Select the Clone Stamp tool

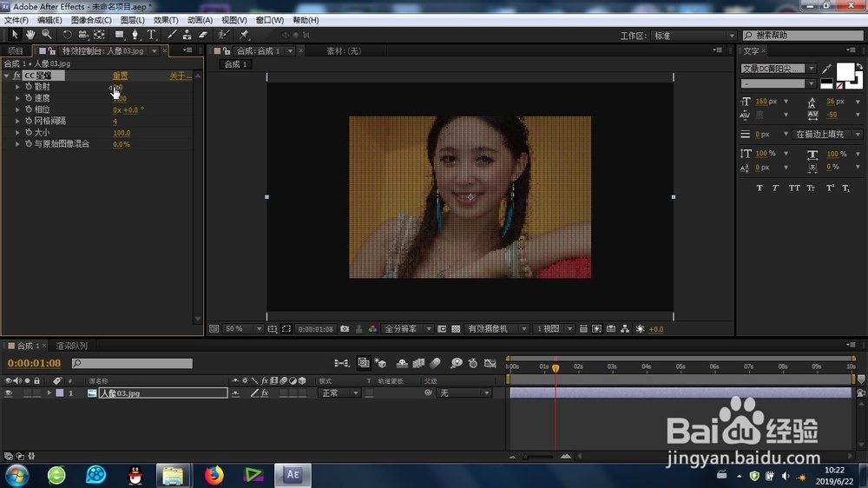pyautogui.click(x=187, y=35)
